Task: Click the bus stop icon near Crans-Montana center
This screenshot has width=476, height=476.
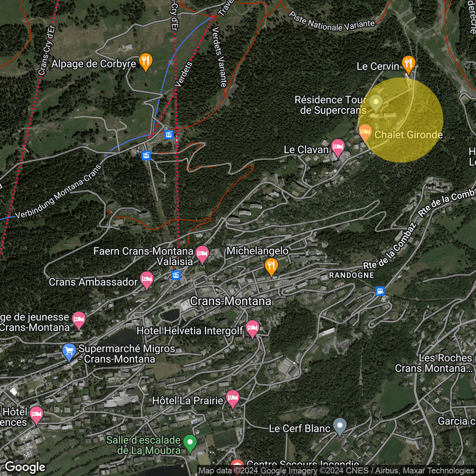Action: pyautogui.click(x=175, y=276)
